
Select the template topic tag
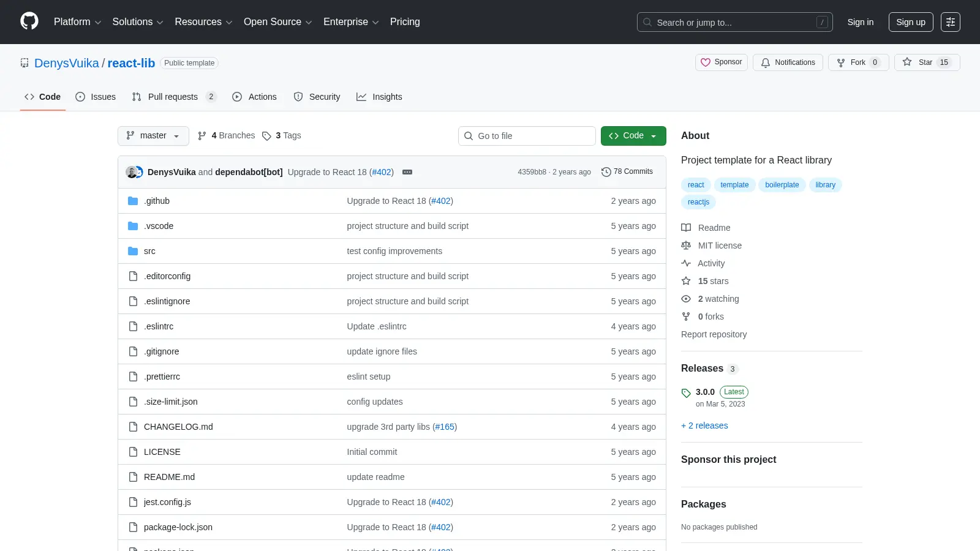tap(734, 185)
